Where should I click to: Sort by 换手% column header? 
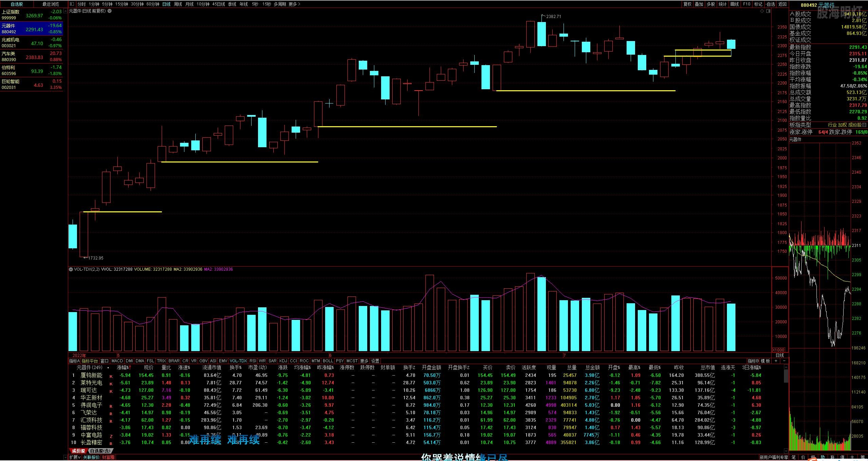(x=236, y=367)
